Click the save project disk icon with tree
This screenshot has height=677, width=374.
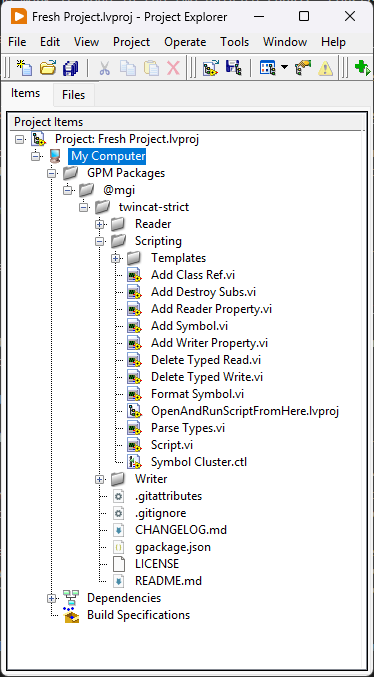pyautogui.click(x=234, y=68)
